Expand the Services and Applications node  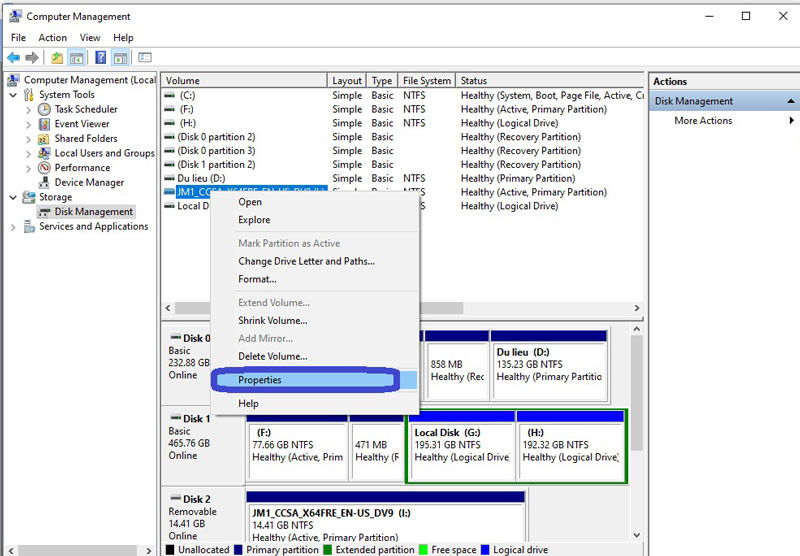click(13, 227)
